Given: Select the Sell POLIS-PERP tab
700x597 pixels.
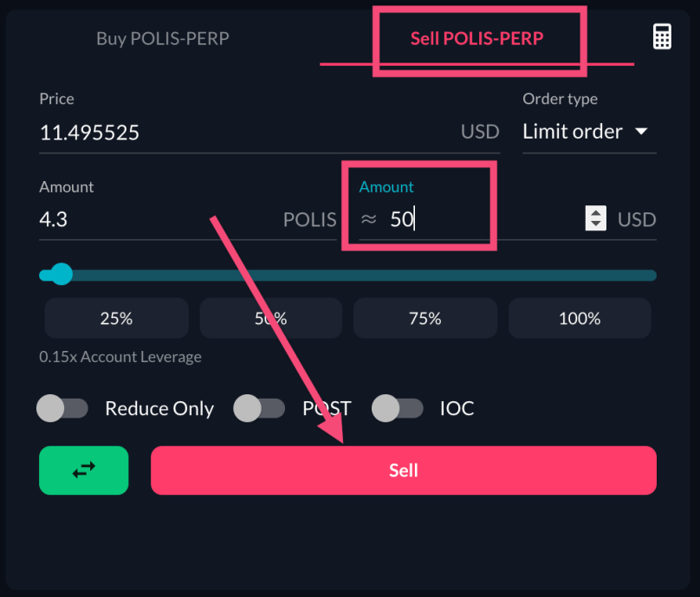Looking at the screenshot, I should coord(479,38).
